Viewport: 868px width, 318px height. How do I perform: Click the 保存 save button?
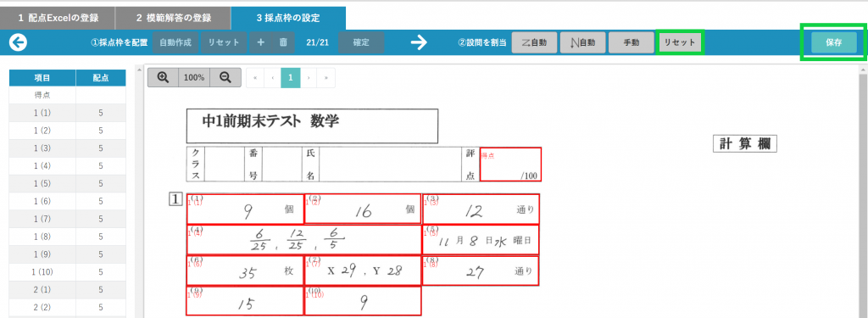pyautogui.click(x=834, y=42)
